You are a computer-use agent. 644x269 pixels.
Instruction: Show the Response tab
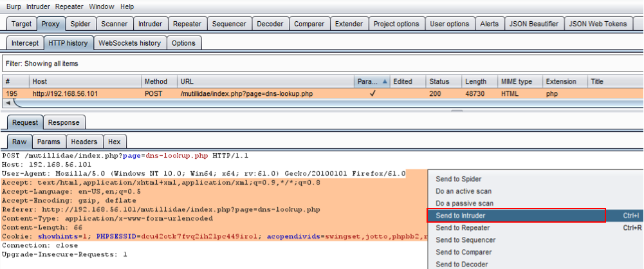64,123
